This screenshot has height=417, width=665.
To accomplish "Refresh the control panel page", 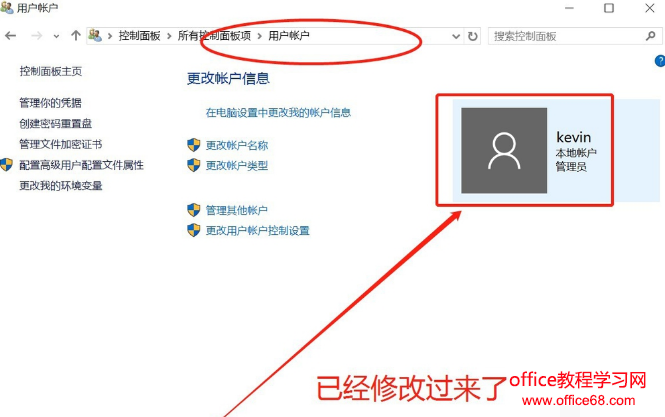I will (x=472, y=36).
